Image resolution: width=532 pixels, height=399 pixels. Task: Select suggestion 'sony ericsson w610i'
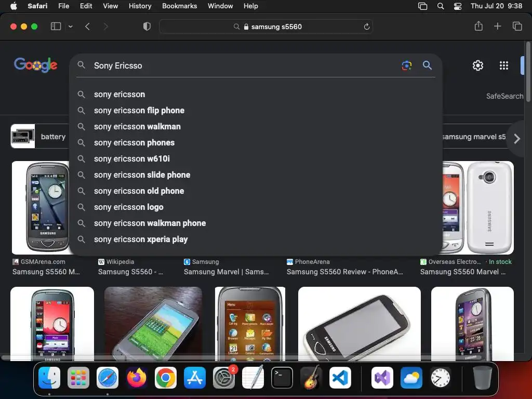pos(256,159)
